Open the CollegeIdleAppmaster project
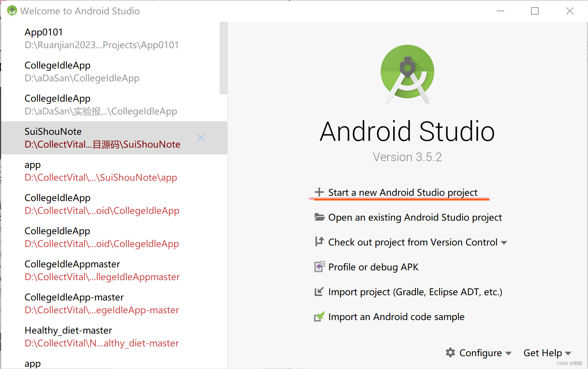Image resolution: width=588 pixels, height=369 pixels. click(x=102, y=270)
